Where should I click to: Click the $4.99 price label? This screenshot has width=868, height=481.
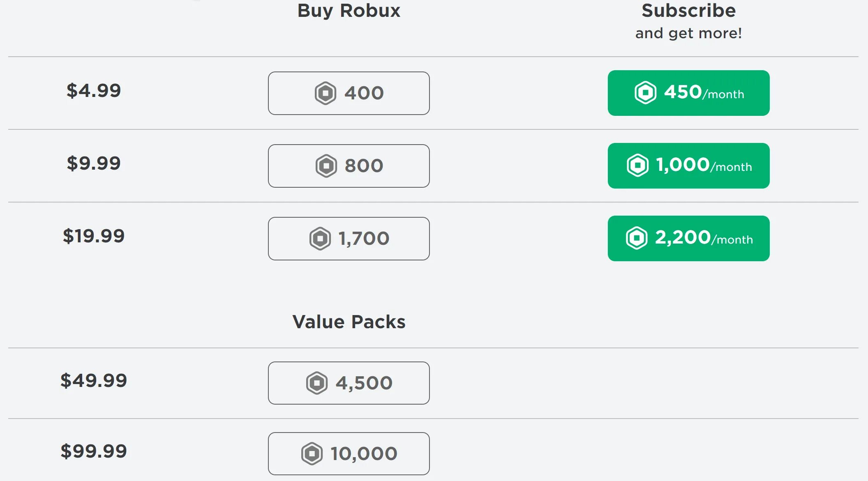(x=94, y=90)
